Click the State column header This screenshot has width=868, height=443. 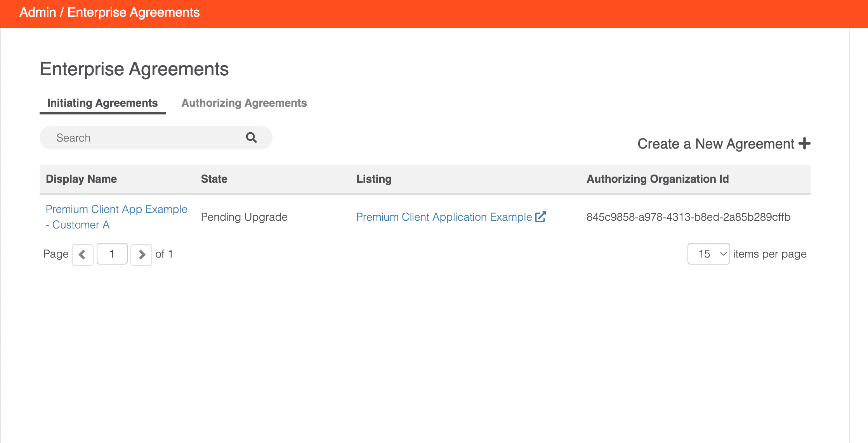tap(214, 179)
